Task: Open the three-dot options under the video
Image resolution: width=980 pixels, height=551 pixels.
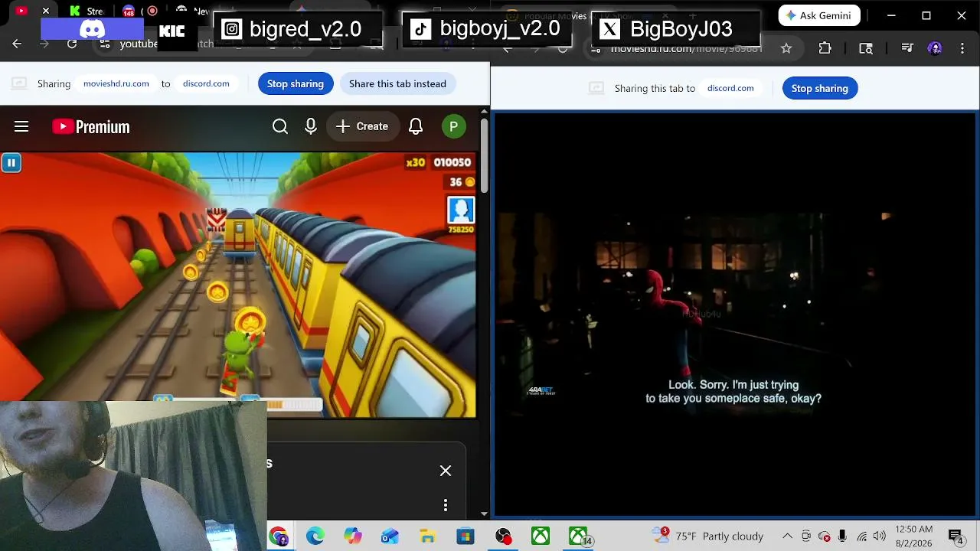Action: coord(446,505)
